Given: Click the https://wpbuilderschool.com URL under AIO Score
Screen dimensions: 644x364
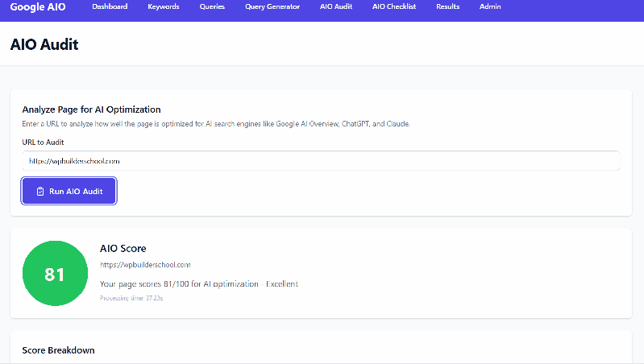Looking at the screenshot, I should (145, 265).
